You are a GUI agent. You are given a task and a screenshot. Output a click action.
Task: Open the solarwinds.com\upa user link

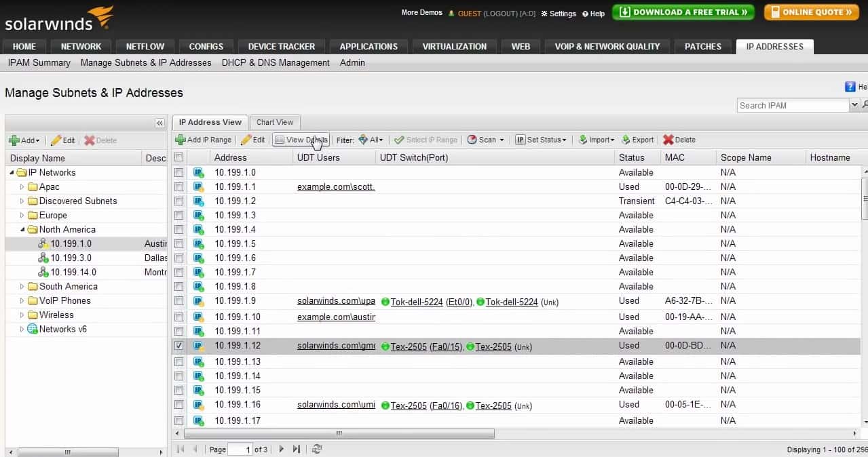[x=335, y=301]
